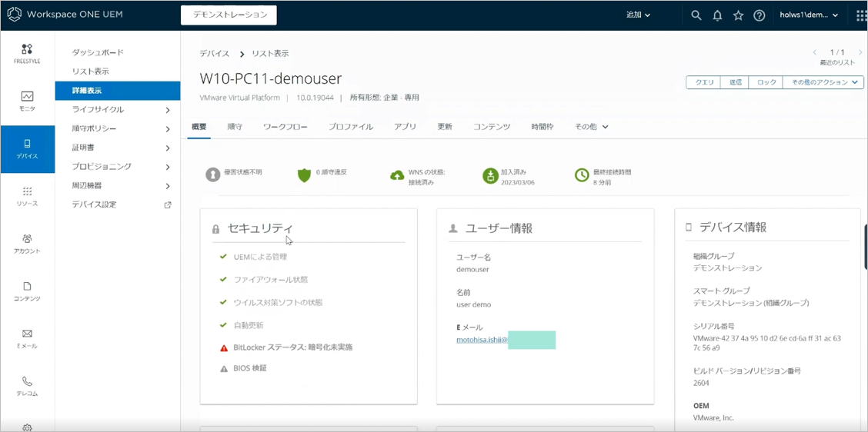The image size is (868, 432).
Task: Click the search magnifier icon
Action: click(x=696, y=15)
